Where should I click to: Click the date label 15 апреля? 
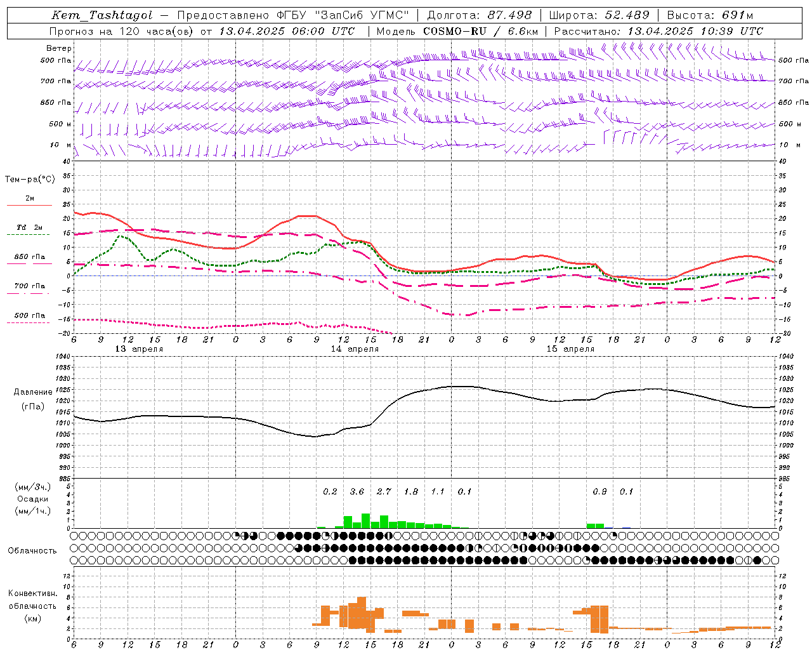(570, 349)
